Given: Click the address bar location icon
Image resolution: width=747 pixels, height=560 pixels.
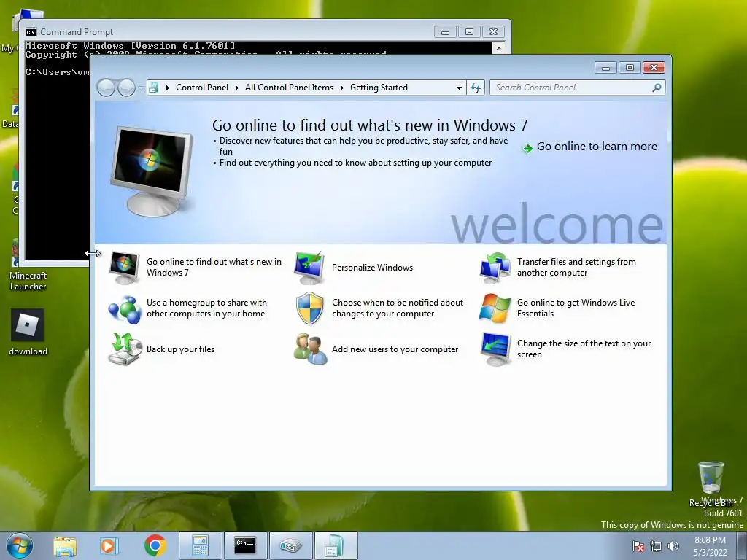Looking at the screenshot, I should [153, 87].
